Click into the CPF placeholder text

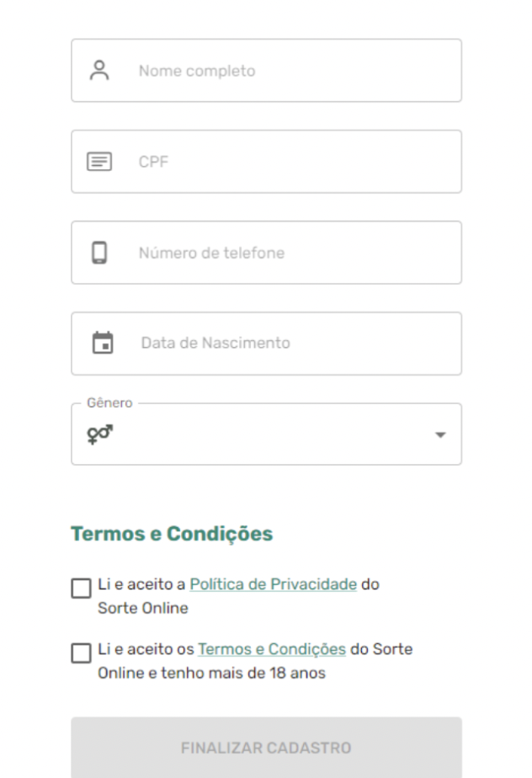[153, 162]
